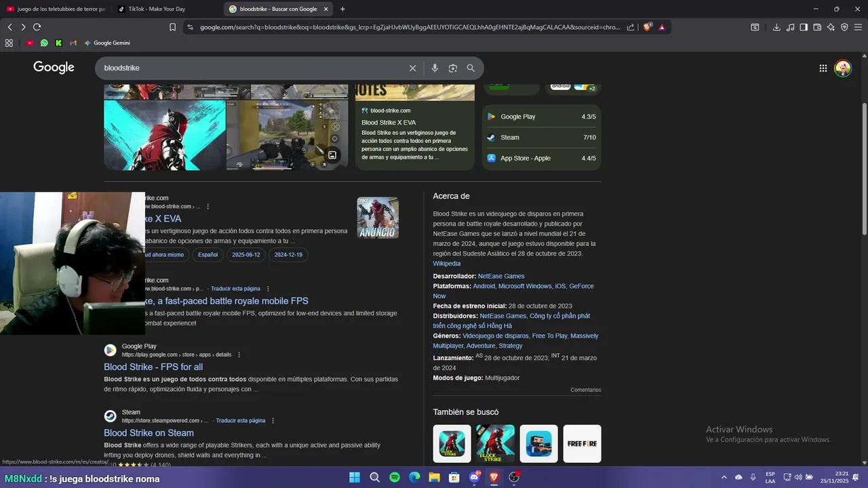Open the ANUNCIO result thumbnail image

378,218
